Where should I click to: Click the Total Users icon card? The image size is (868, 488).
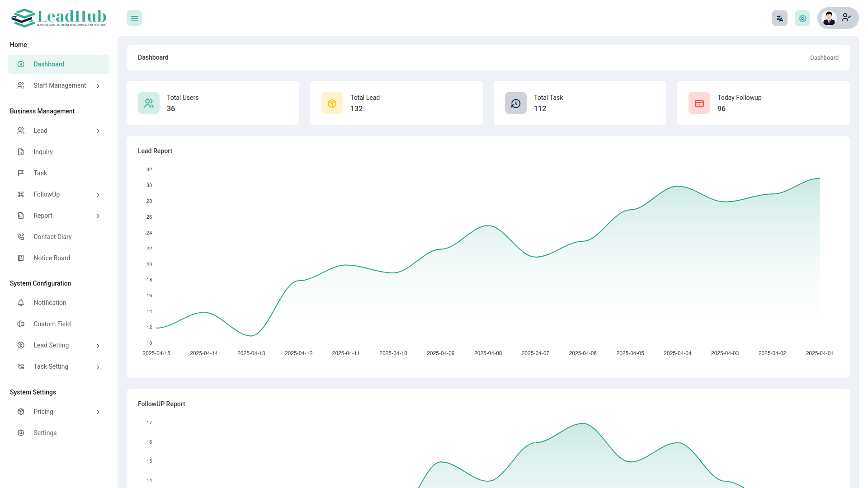[149, 103]
